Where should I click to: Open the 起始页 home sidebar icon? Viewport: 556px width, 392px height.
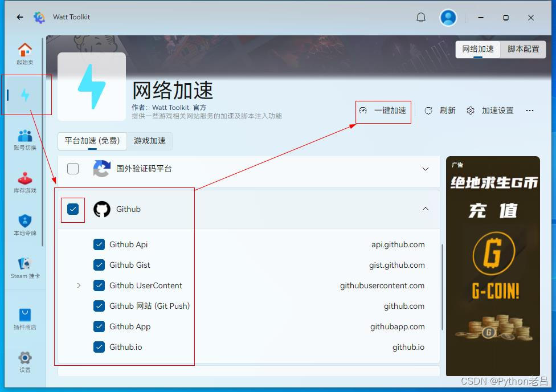coord(25,54)
